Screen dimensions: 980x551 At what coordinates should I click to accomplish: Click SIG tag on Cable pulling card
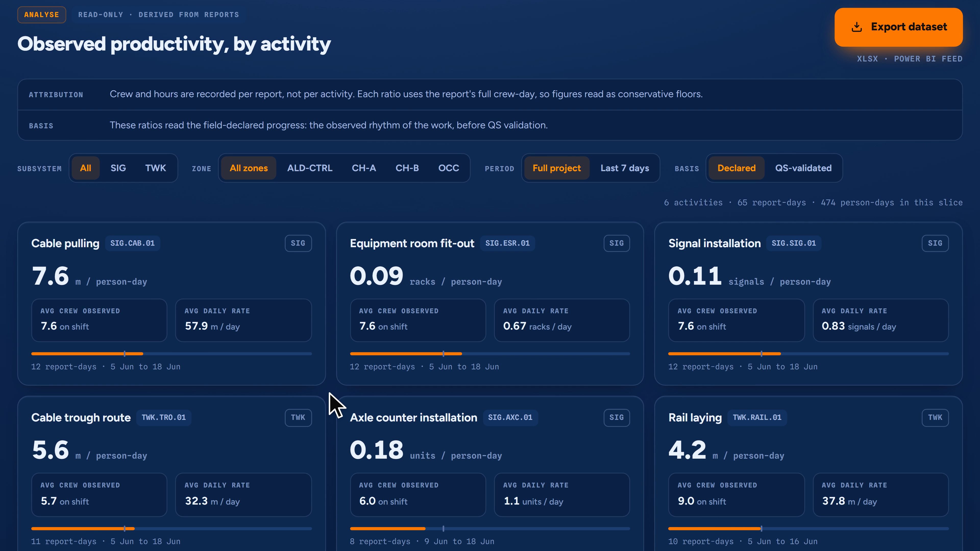point(298,243)
